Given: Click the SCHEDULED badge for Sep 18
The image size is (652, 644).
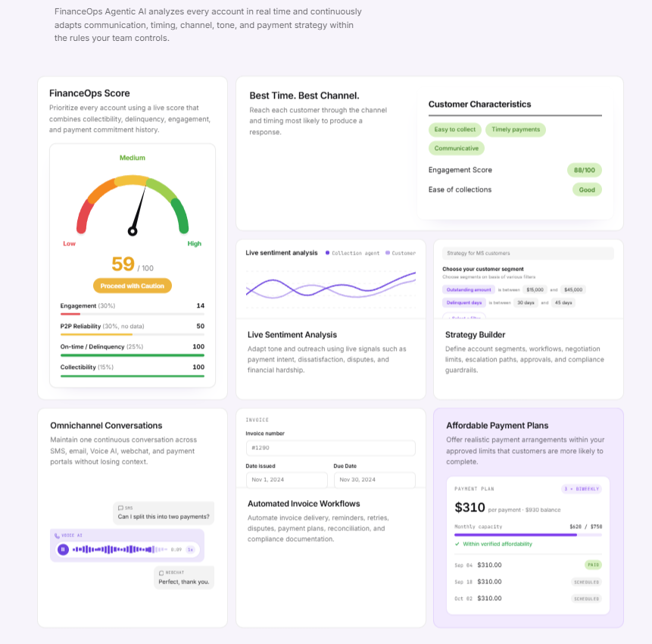Looking at the screenshot, I should coord(586,582).
